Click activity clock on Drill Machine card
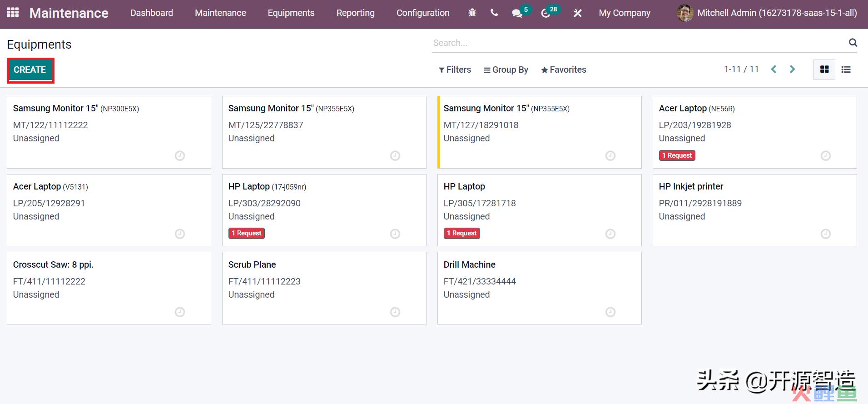 [610, 312]
